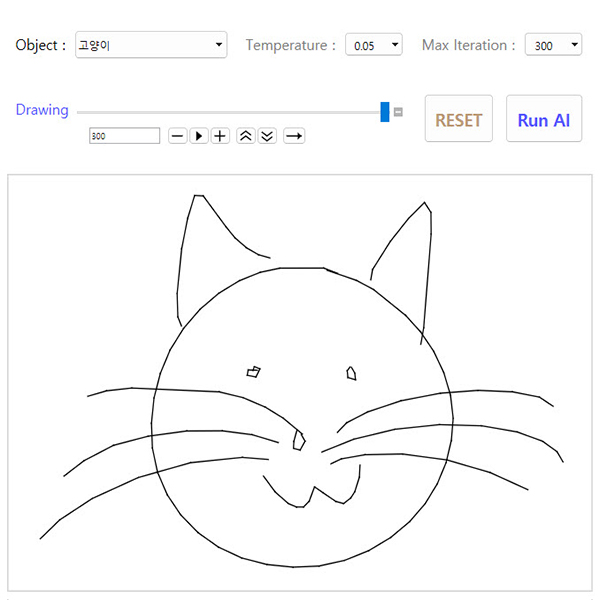600x600 pixels.
Task: Click the RESET button
Action: pyautogui.click(x=458, y=119)
